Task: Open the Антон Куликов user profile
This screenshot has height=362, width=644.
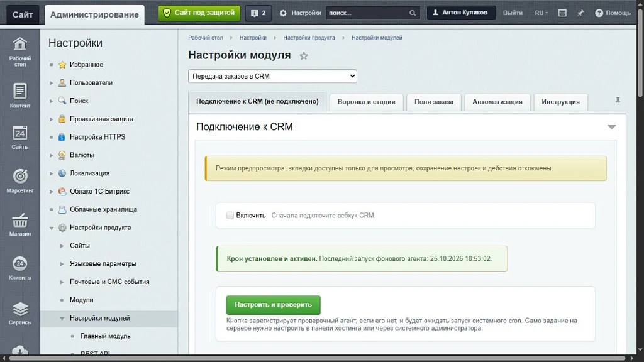Action: (x=461, y=13)
